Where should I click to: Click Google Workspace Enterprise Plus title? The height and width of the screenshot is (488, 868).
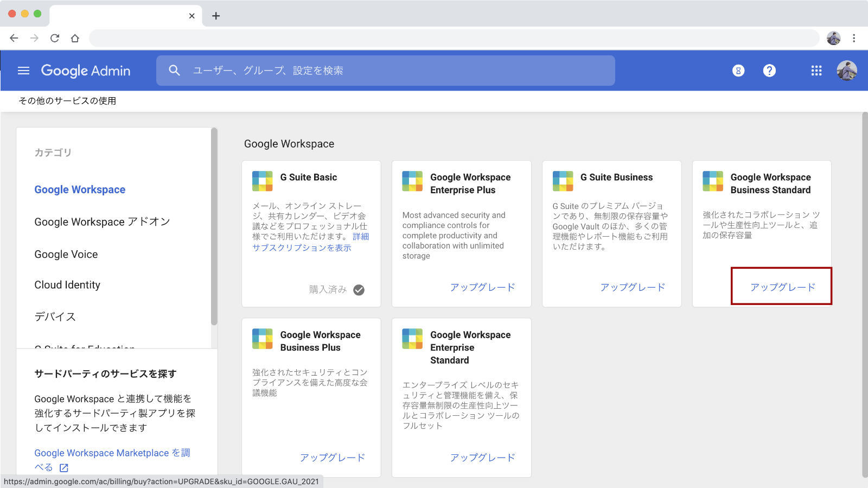coord(470,183)
